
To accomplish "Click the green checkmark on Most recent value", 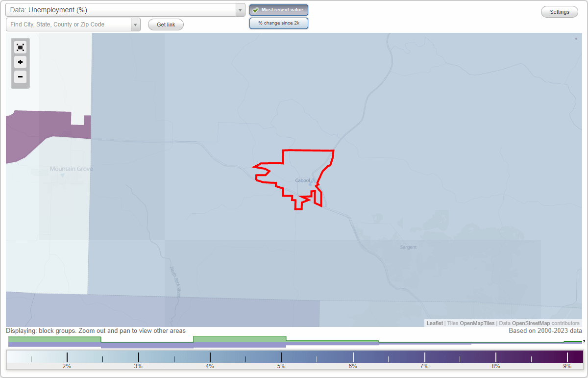I will tap(255, 9).
